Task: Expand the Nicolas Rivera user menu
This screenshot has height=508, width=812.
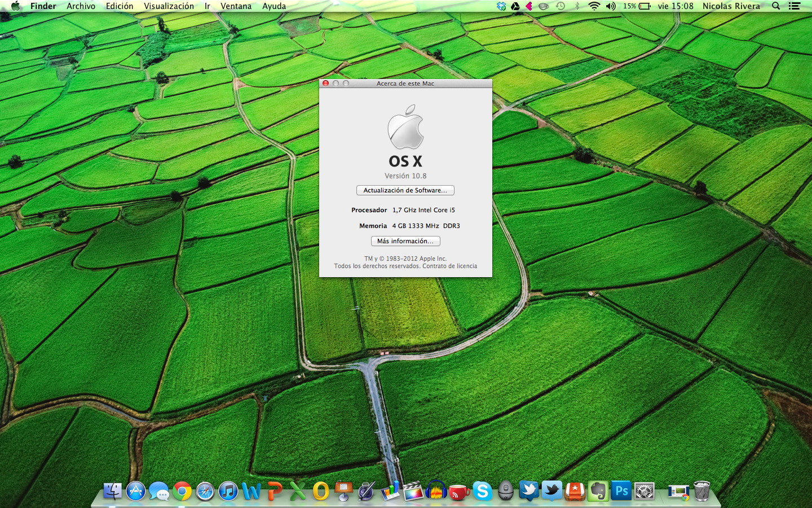Action: point(731,6)
